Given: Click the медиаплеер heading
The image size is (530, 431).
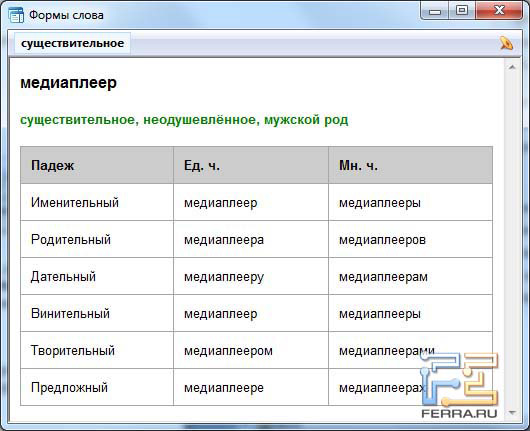Looking at the screenshot, I should 68,83.
